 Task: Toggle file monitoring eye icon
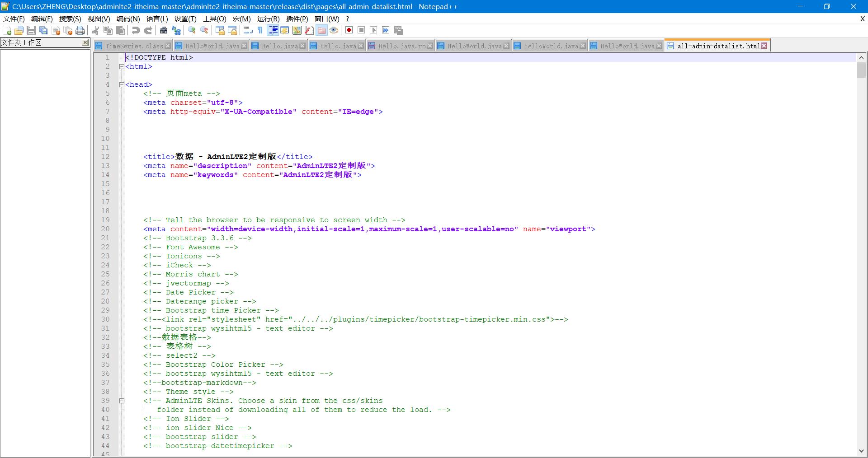click(x=334, y=30)
